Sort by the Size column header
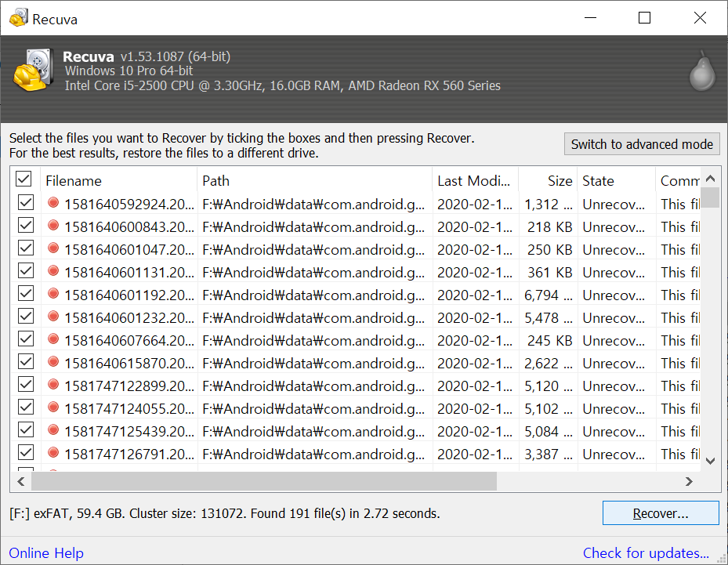 tap(548, 180)
